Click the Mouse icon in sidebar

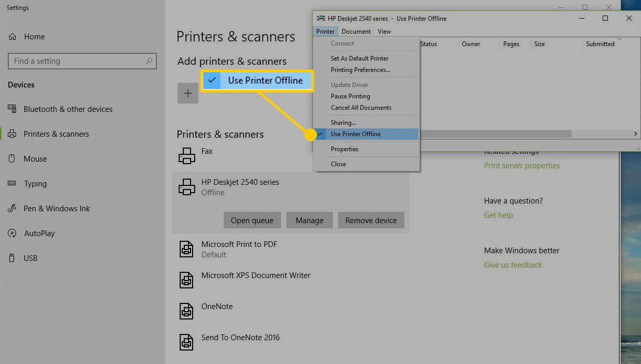(x=12, y=158)
